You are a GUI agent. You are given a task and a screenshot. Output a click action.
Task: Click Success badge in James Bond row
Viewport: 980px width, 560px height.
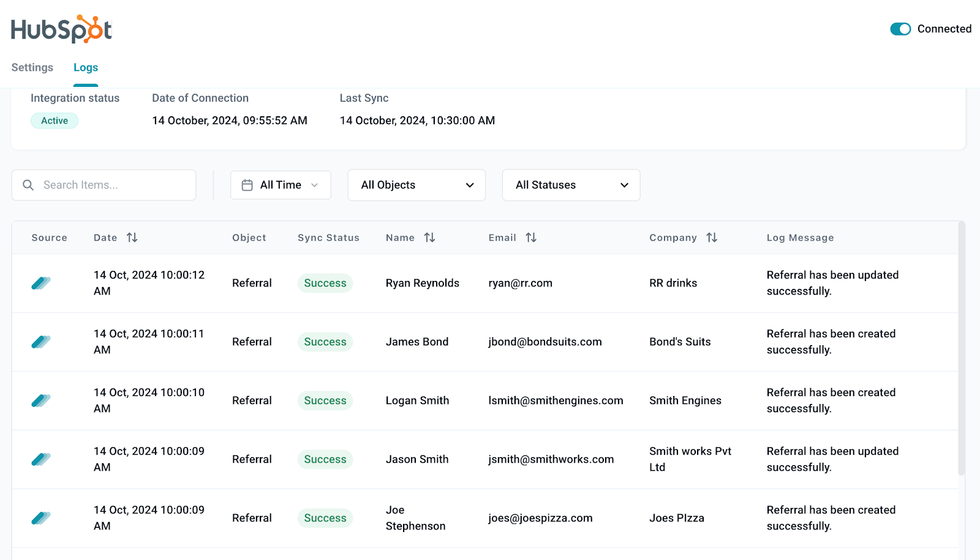coord(325,342)
